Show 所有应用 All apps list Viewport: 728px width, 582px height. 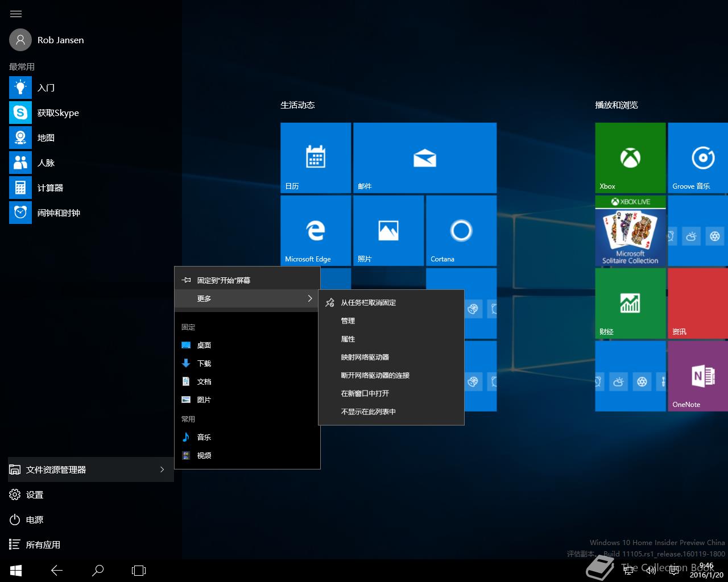91,544
